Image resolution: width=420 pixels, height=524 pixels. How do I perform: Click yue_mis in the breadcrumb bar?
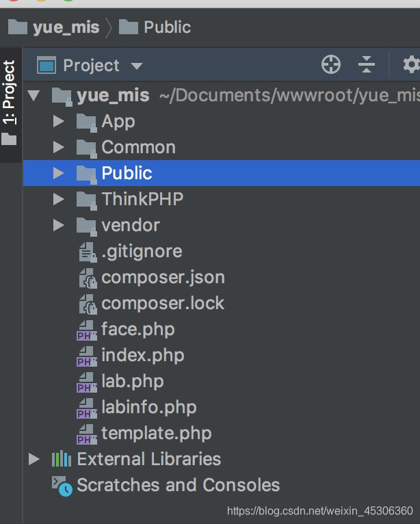coord(66,27)
